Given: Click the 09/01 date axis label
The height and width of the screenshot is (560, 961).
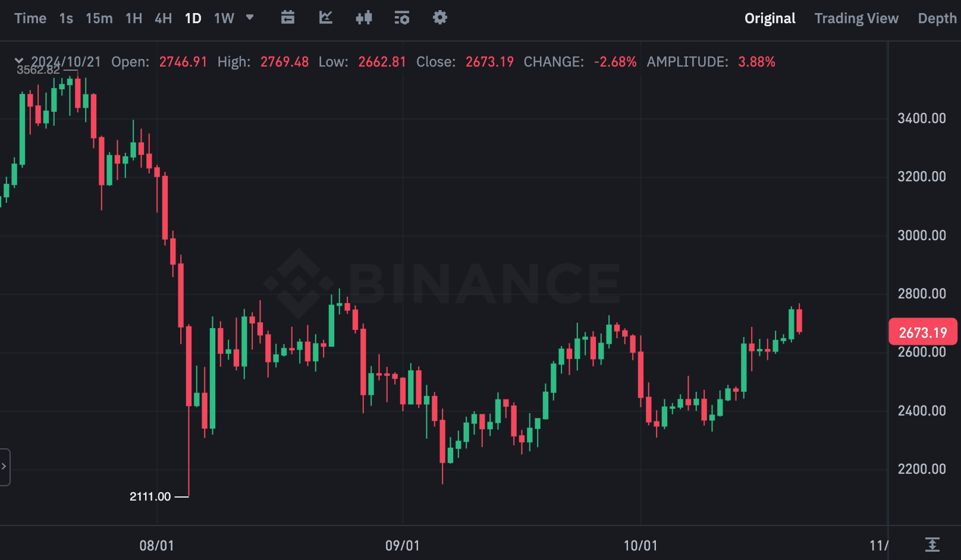Looking at the screenshot, I should coord(403,546).
